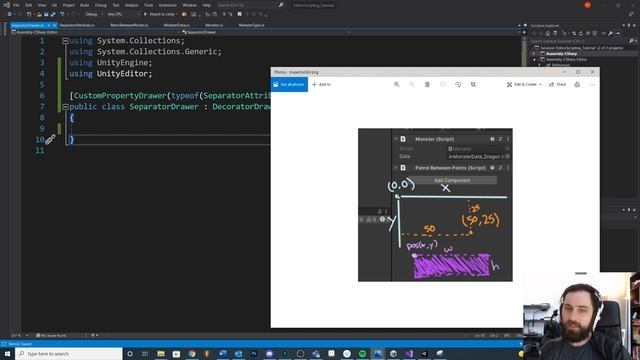The width and height of the screenshot is (640, 360).
Task: Open the Project menu
Action: coord(69,5)
